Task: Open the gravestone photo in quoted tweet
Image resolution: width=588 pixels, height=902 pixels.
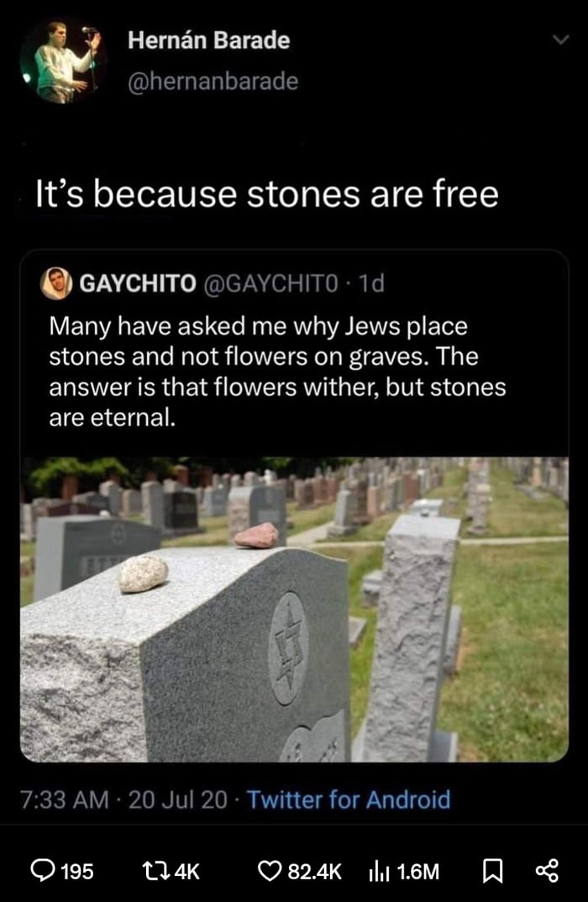Action: tap(294, 609)
